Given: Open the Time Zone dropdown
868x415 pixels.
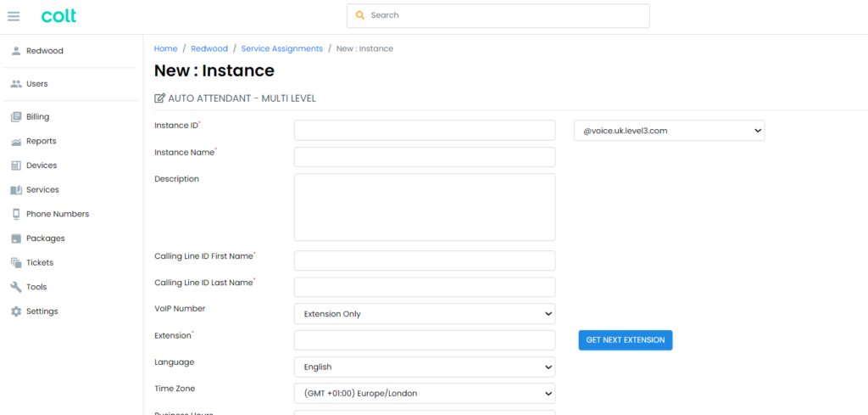Looking at the screenshot, I should click(x=425, y=394).
